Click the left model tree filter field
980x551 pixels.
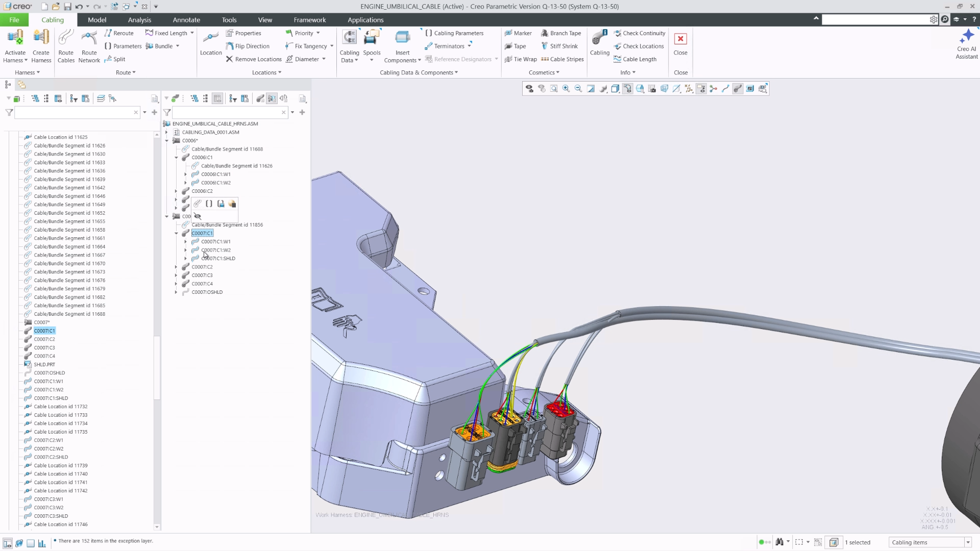[x=75, y=112]
